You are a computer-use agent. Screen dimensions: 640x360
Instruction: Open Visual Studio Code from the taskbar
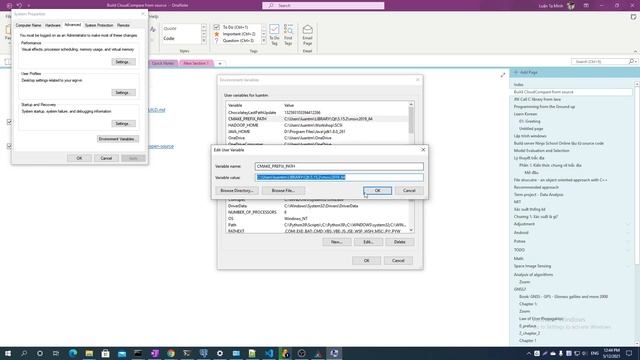coord(269,353)
